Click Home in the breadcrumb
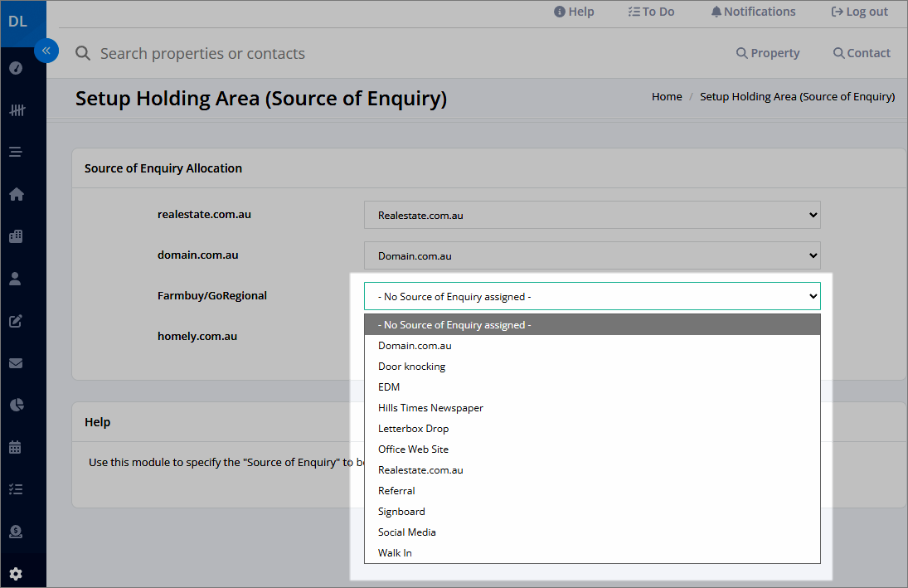The height and width of the screenshot is (588, 908). click(x=667, y=97)
